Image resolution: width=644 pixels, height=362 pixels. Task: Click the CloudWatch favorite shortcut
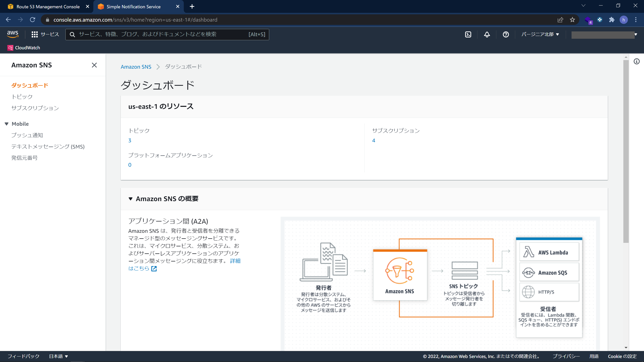tap(24, 48)
